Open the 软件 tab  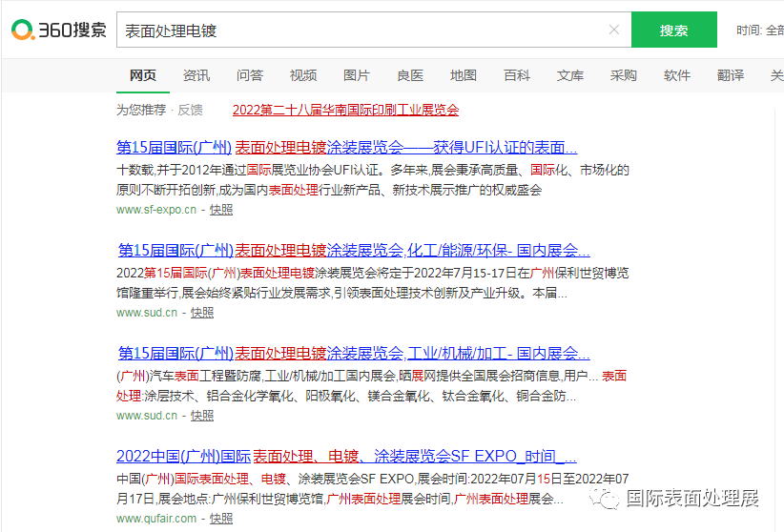(677, 75)
